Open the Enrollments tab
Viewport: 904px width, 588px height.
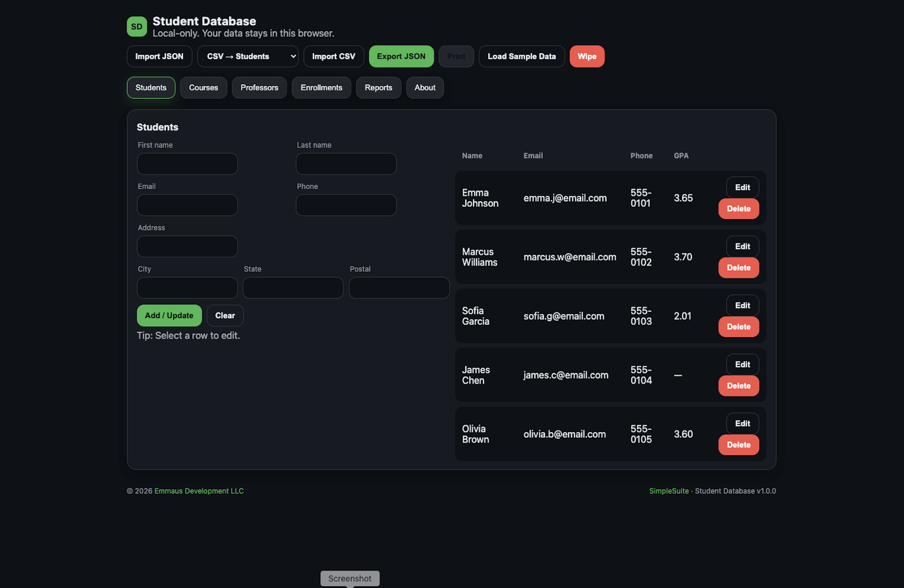321,88
